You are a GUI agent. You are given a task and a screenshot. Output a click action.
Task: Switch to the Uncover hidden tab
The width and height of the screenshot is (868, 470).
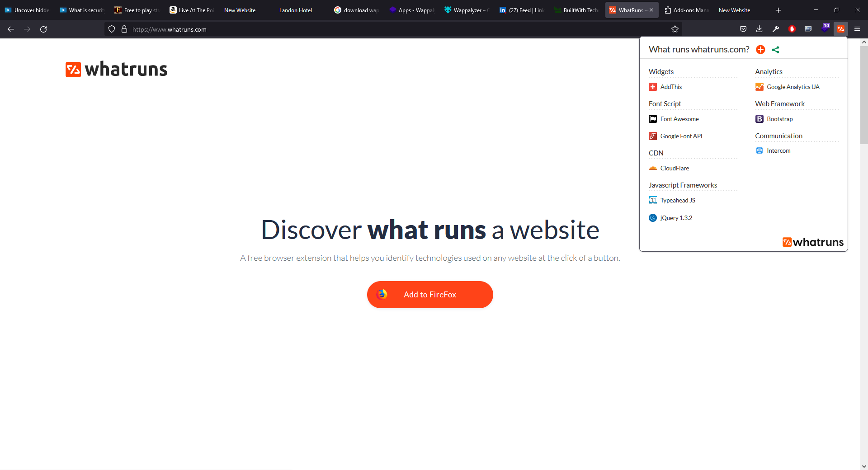pos(27,10)
